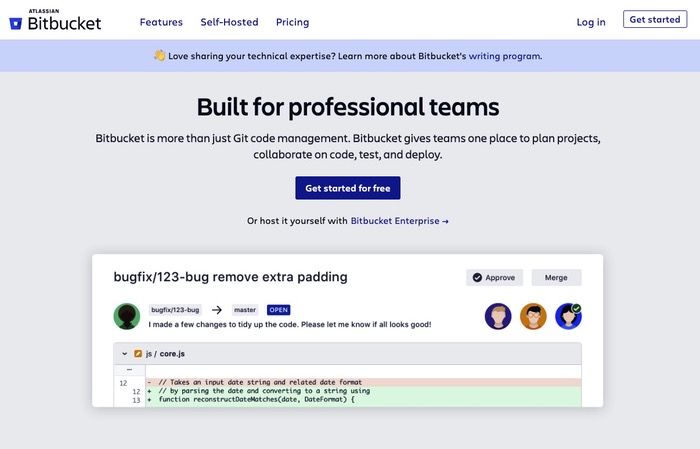The width and height of the screenshot is (700, 449).
Task: Click the pull request author avatar
Action: tap(127, 316)
